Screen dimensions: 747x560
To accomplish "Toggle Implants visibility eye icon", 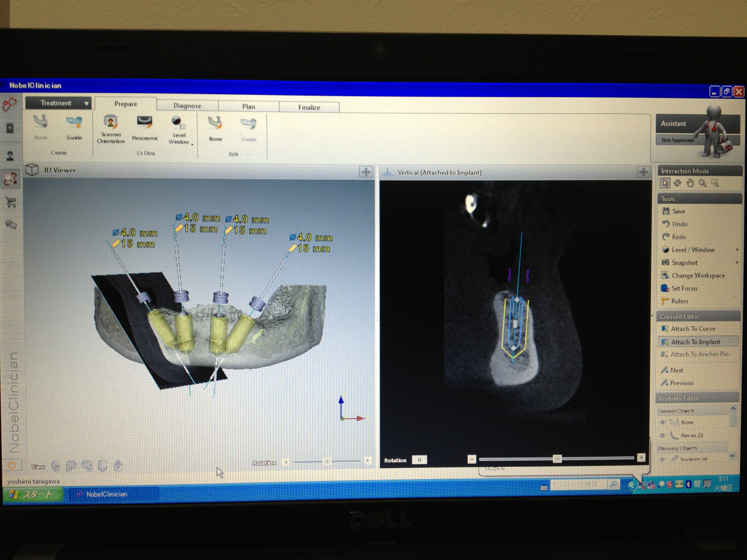I will 662,459.
